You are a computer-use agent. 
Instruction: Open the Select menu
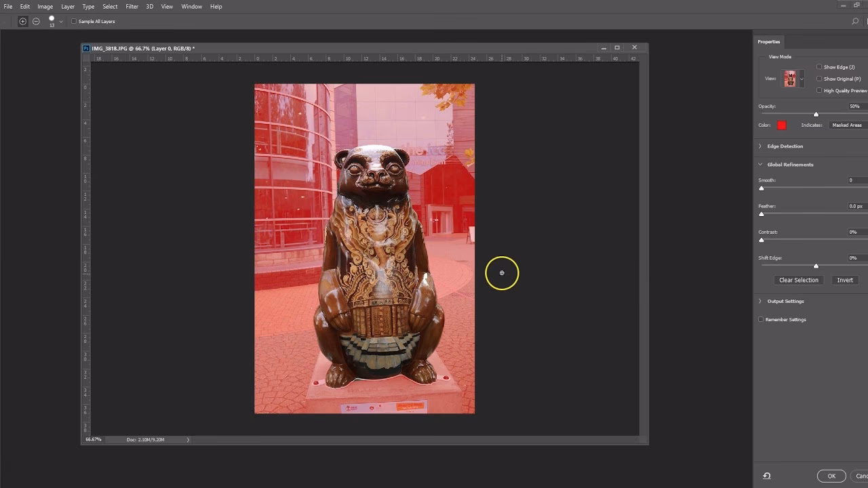110,6
